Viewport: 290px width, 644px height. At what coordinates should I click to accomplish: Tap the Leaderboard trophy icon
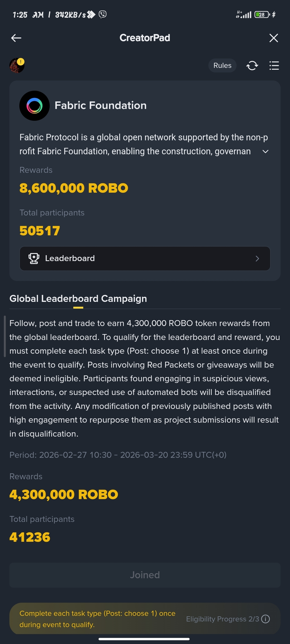pos(34,258)
